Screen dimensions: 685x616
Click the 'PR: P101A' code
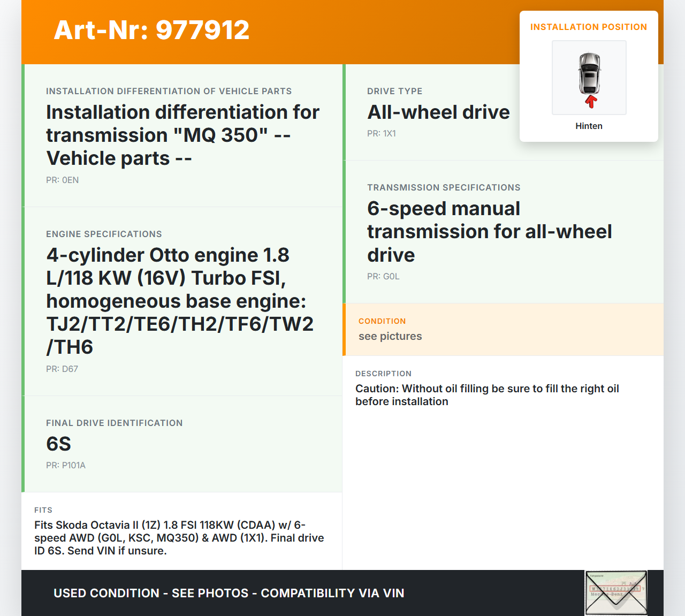(66, 465)
